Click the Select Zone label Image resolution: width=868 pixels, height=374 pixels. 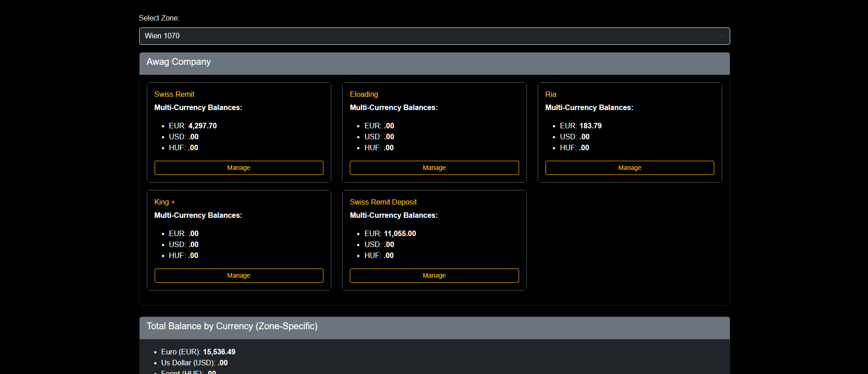pyautogui.click(x=159, y=18)
